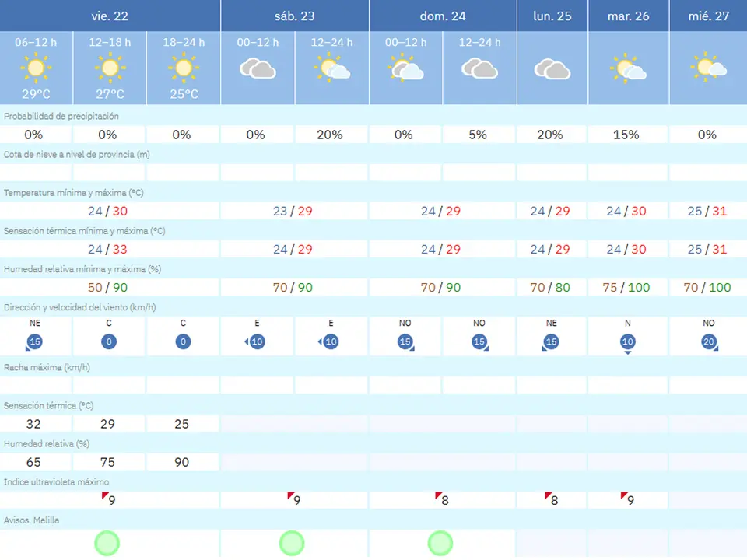Image resolution: width=747 pixels, height=560 pixels.
Task: Click the N wind 10 icon for mar. 26
Action: click(x=628, y=343)
